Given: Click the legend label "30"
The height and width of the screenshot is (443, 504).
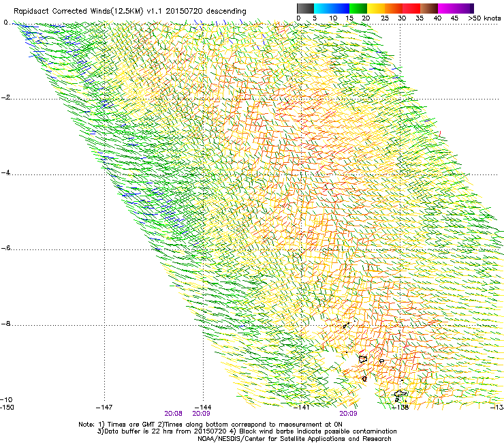Looking at the screenshot, I should pyautogui.click(x=402, y=18).
